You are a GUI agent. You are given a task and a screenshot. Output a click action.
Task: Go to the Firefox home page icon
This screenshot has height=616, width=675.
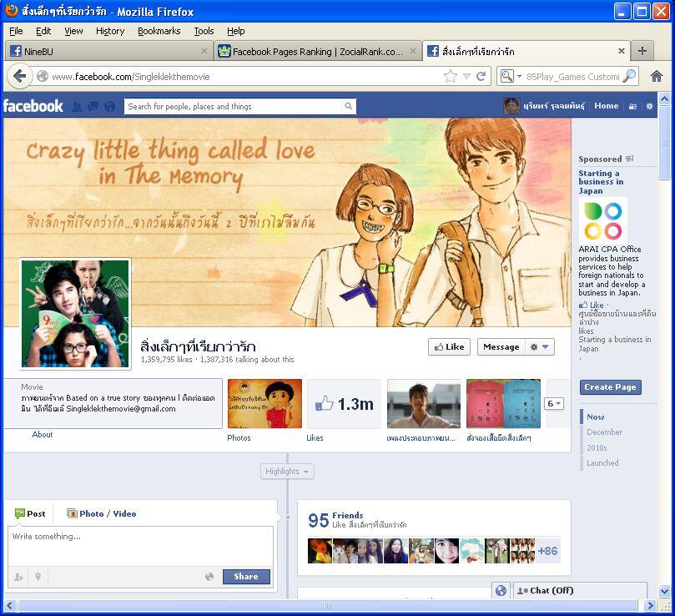657,76
